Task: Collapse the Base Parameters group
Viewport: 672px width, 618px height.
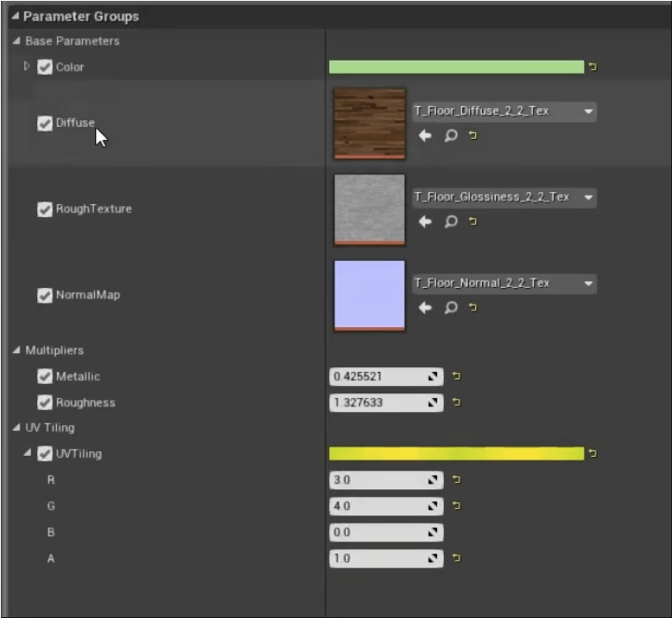Action: pos(17,41)
